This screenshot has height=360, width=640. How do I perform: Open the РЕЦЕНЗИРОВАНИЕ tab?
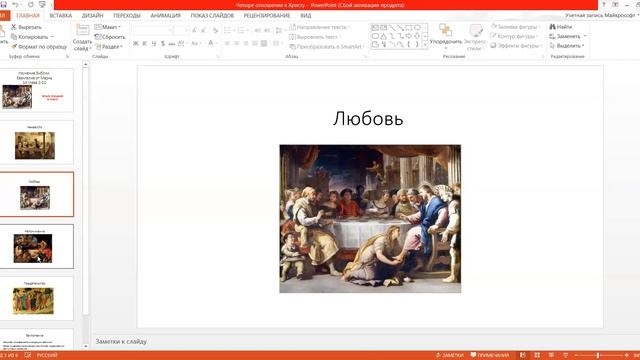point(267,16)
